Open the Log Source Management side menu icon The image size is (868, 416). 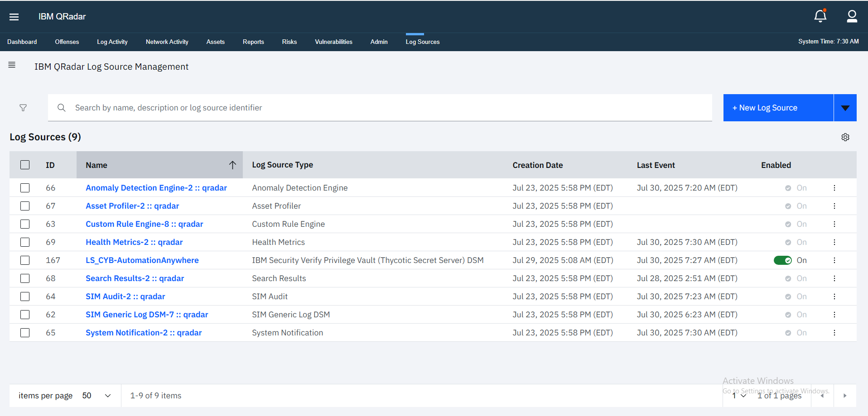pyautogui.click(x=12, y=65)
